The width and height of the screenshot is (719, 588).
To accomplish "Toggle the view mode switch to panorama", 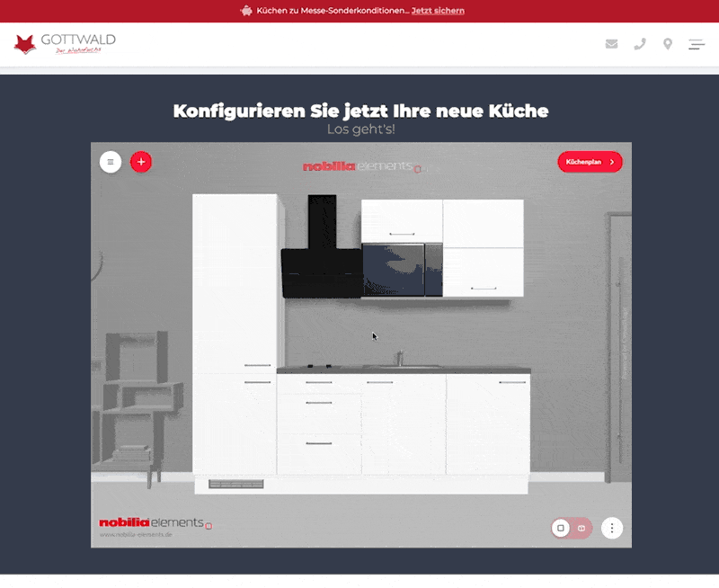I will tap(582, 529).
